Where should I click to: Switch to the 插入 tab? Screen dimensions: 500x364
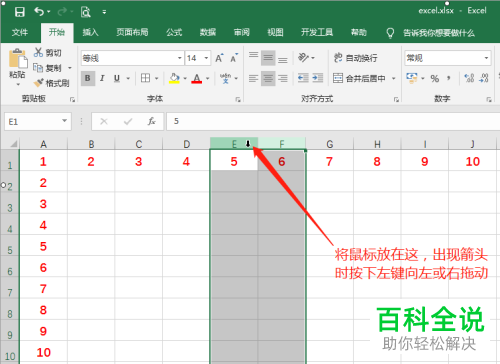tap(90, 32)
